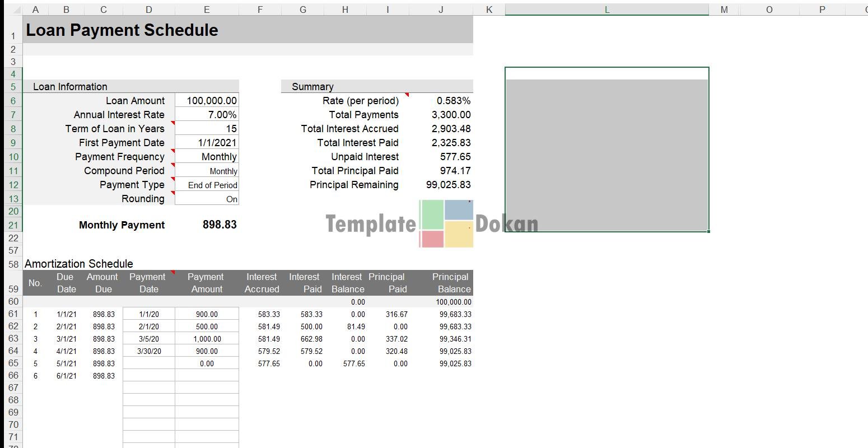Select the gray rectangle shape in column L
The width and height of the screenshot is (868, 448).
606,155
